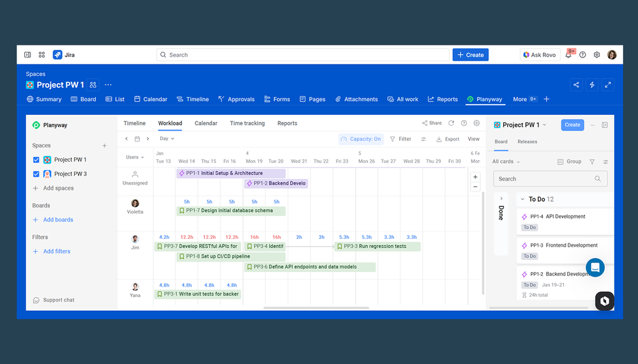Switch to the Releases tab in right panel
Viewport: 638px width, 364px height.
[528, 142]
